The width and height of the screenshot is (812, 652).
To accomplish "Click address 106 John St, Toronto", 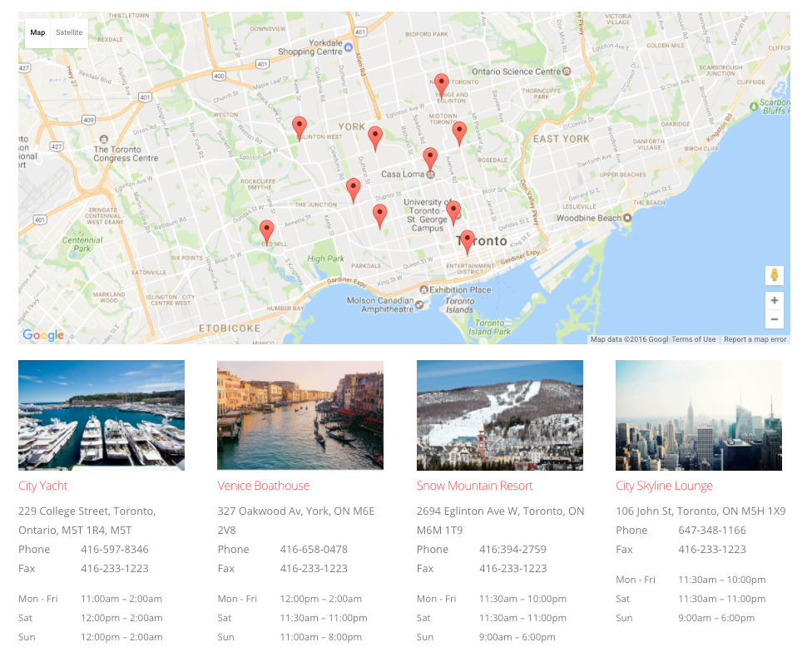I will [x=701, y=511].
